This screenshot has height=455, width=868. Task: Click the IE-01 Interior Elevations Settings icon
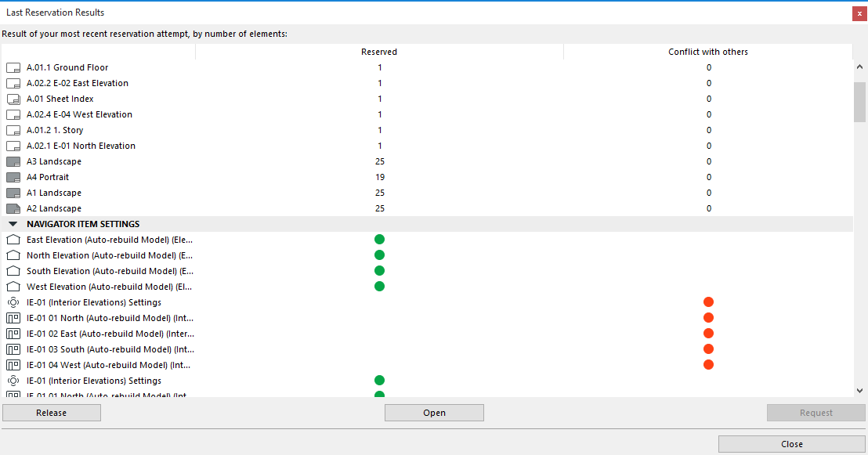click(12, 302)
